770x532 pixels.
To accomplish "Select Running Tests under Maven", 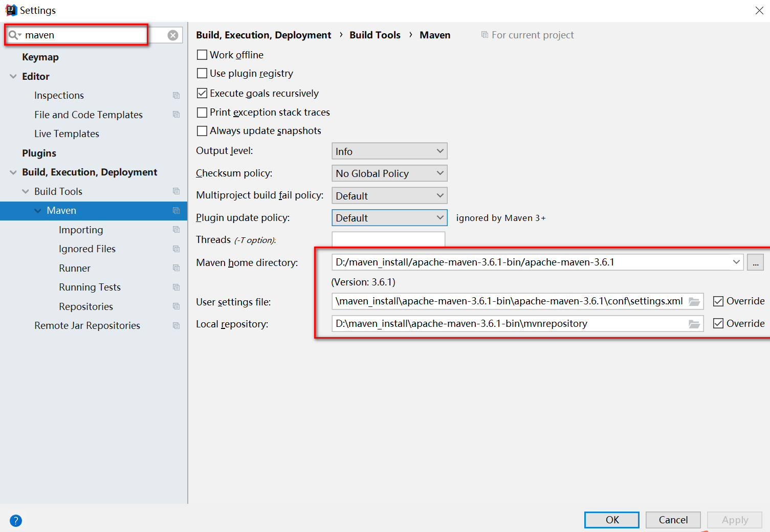I will tap(90, 287).
